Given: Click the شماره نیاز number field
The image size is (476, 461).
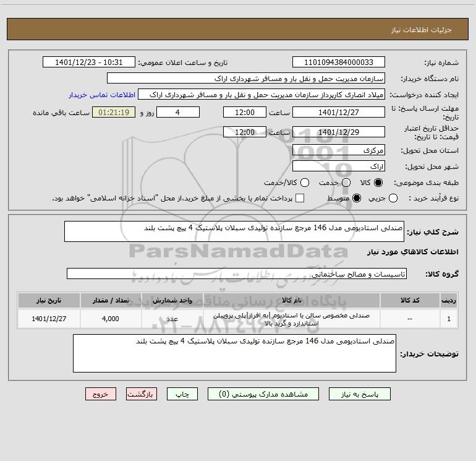Looking at the screenshot, I should (x=339, y=62).
